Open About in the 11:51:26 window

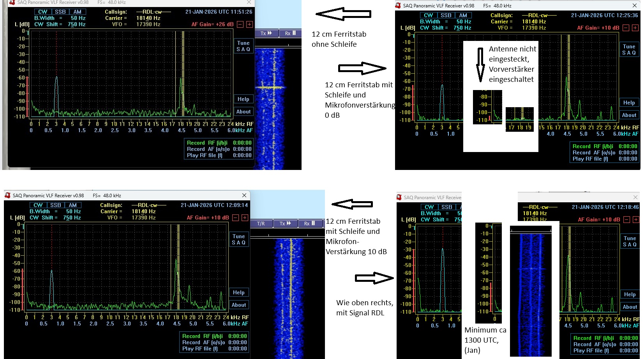243,111
